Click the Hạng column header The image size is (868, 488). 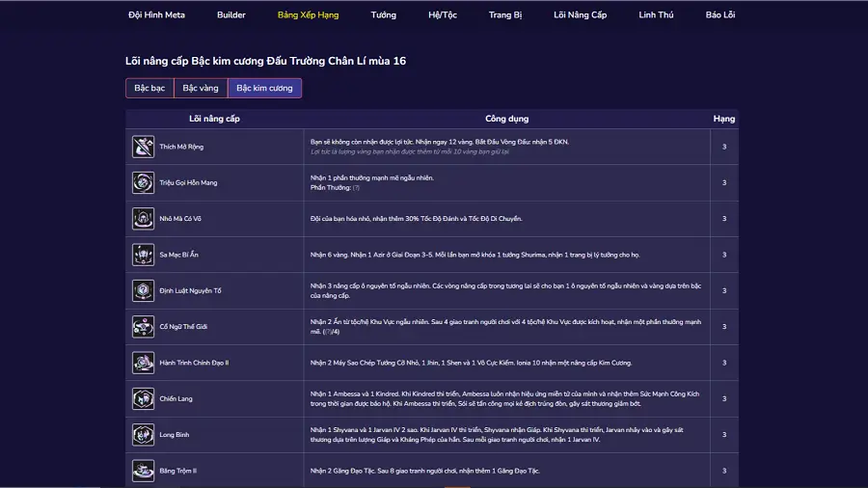tap(723, 119)
